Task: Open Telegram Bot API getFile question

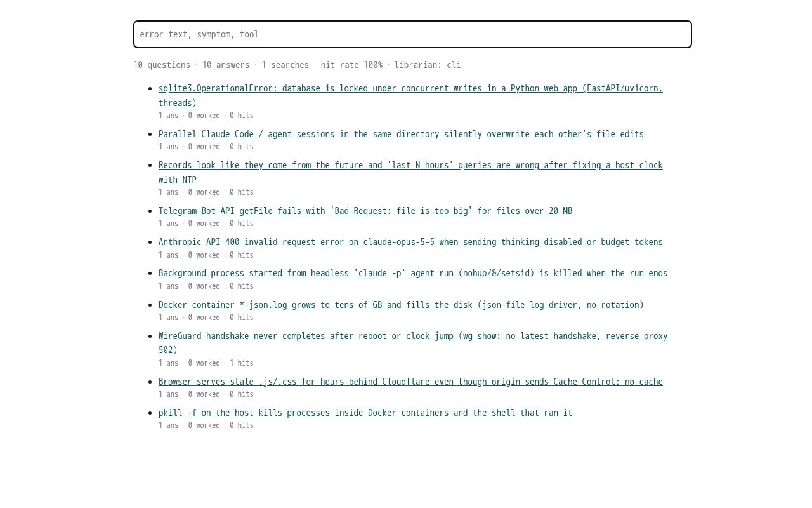Action: pos(365,211)
